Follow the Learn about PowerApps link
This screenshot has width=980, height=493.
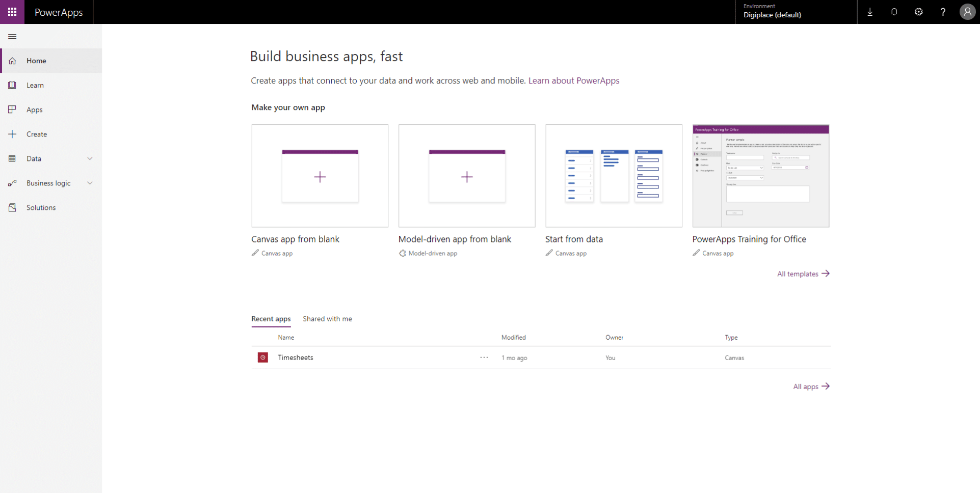click(x=574, y=80)
